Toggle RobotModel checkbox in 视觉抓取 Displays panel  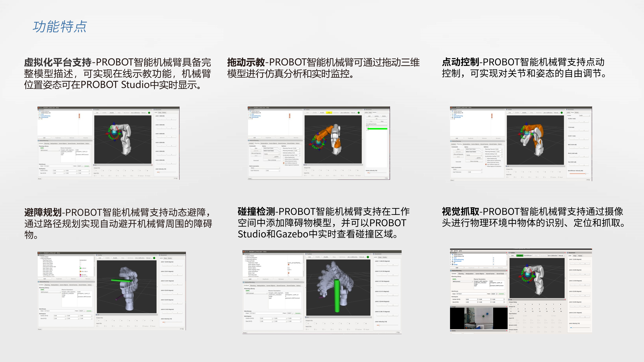click(x=494, y=261)
